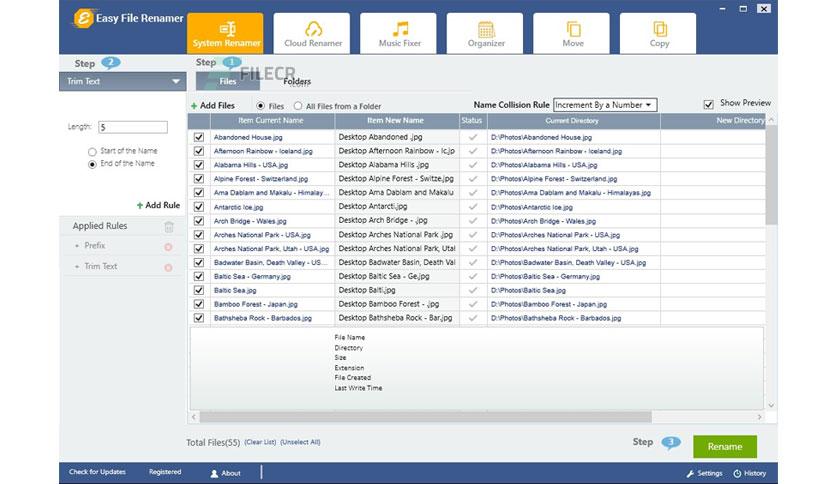Sort by Item Current Name column header
The height and width of the screenshot is (484, 836).
pos(272,121)
